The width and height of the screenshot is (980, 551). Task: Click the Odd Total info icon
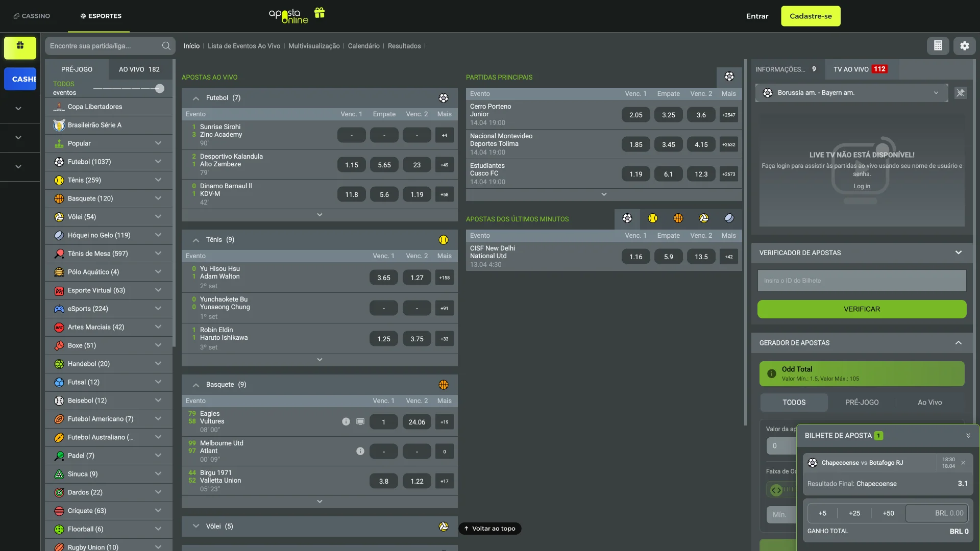point(772,373)
